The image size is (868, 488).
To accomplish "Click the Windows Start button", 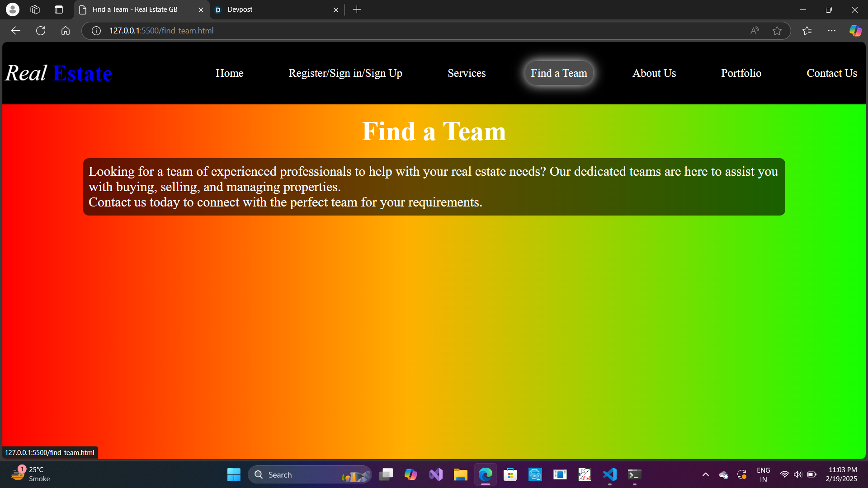I will pyautogui.click(x=234, y=474).
